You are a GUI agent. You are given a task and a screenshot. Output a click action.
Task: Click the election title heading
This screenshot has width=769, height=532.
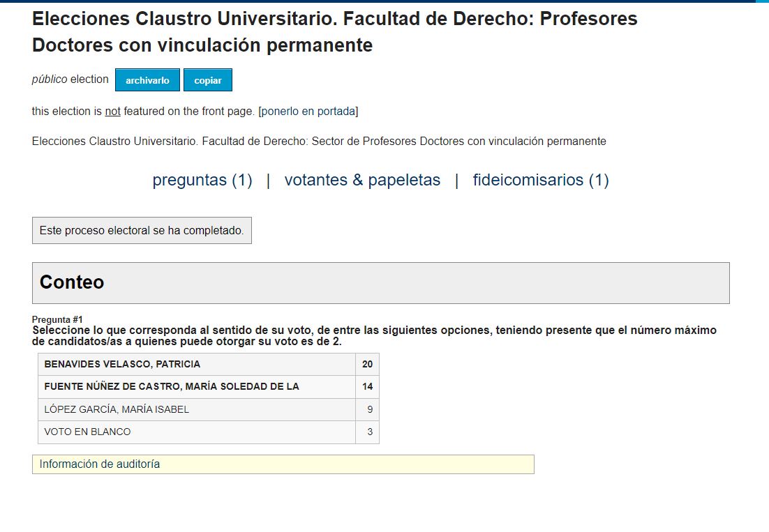pos(334,32)
